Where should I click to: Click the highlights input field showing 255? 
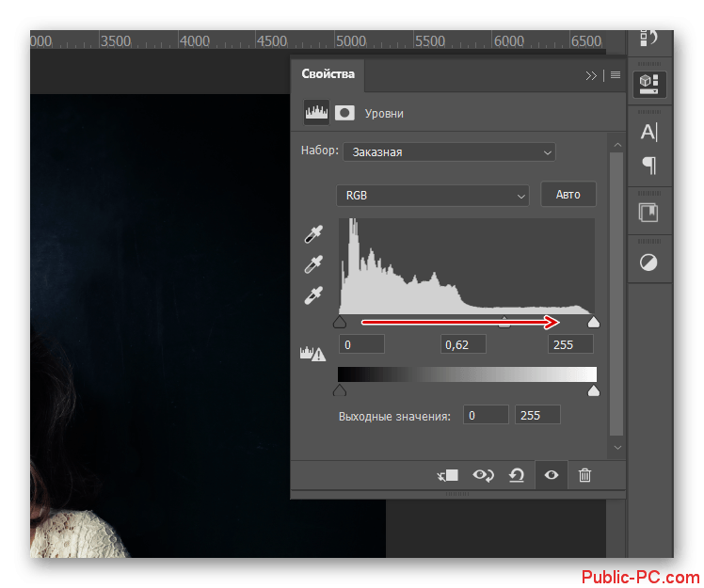tap(570, 344)
